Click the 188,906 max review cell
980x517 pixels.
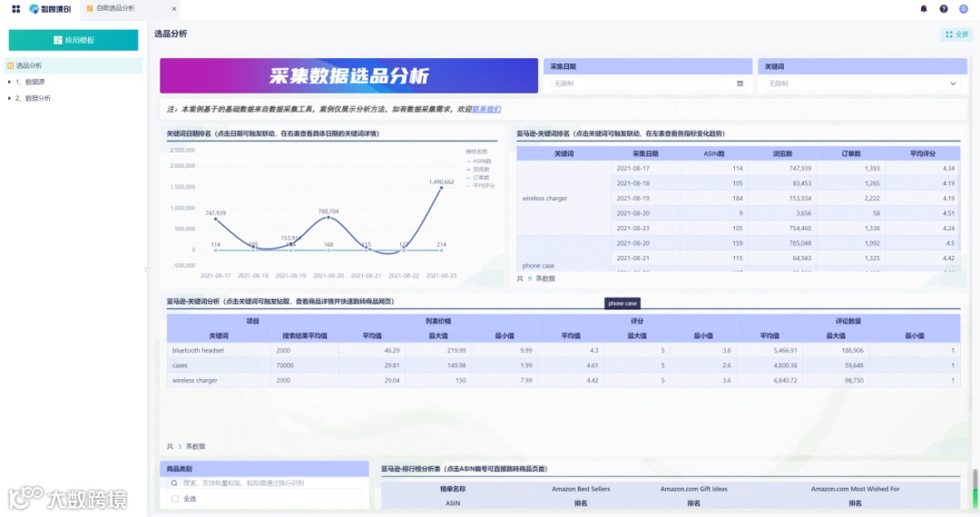[836, 350]
